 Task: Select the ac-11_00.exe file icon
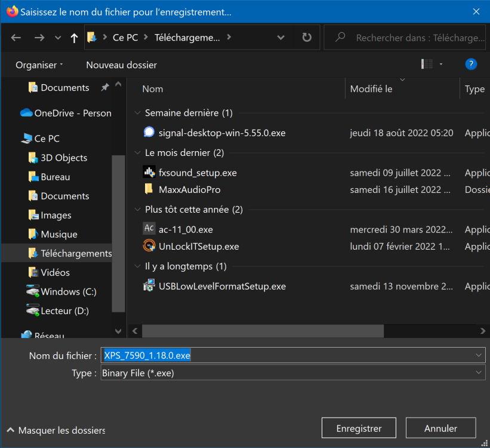click(149, 229)
